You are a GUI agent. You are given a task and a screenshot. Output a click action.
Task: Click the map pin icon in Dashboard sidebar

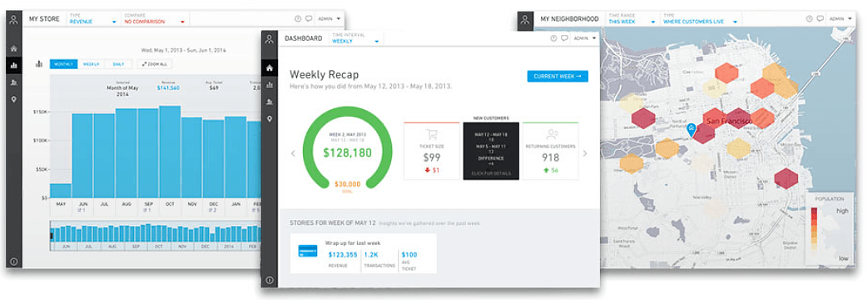269,119
